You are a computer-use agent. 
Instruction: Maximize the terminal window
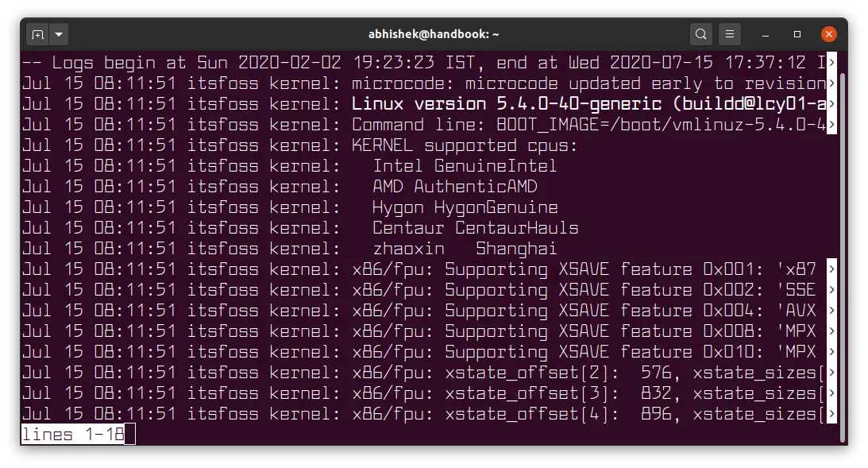point(797,35)
